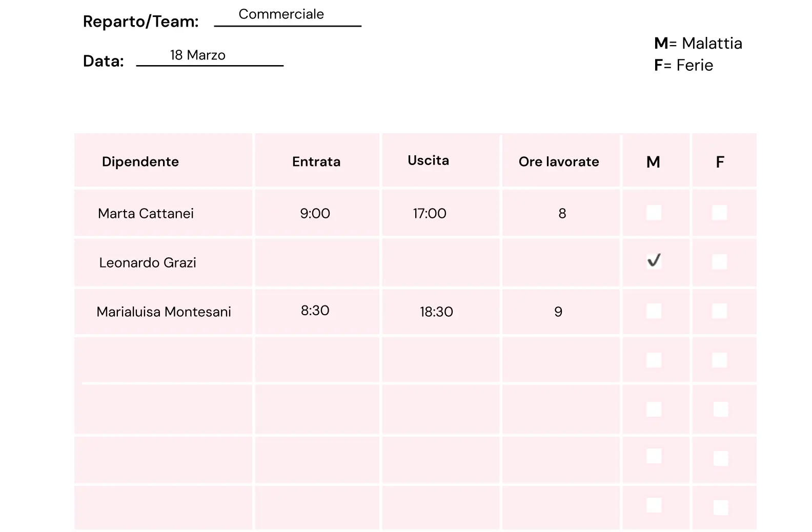The image size is (812, 532).
Task: Click the Uscita column header
Action: tap(428, 160)
